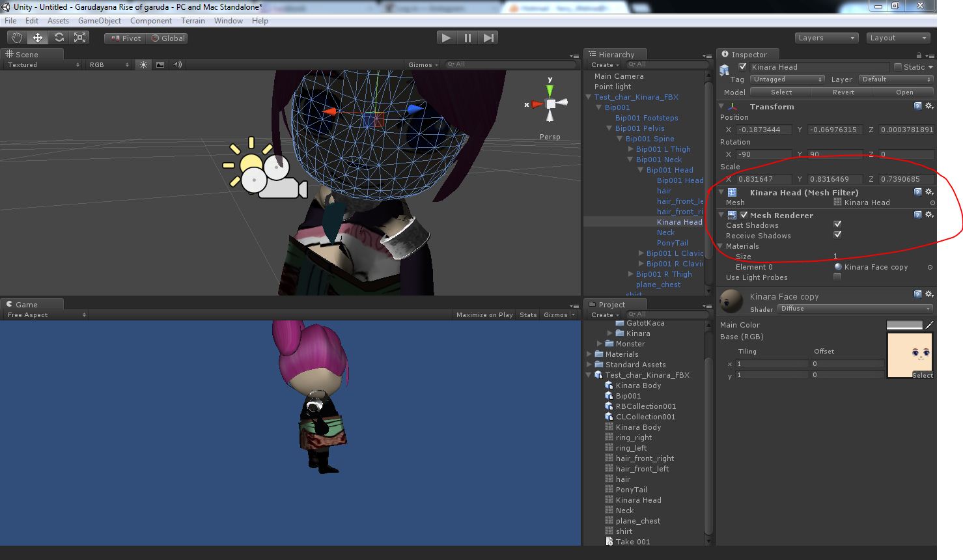Open Transform component help icon
The width and height of the screenshot is (963, 560).
[917, 106]
